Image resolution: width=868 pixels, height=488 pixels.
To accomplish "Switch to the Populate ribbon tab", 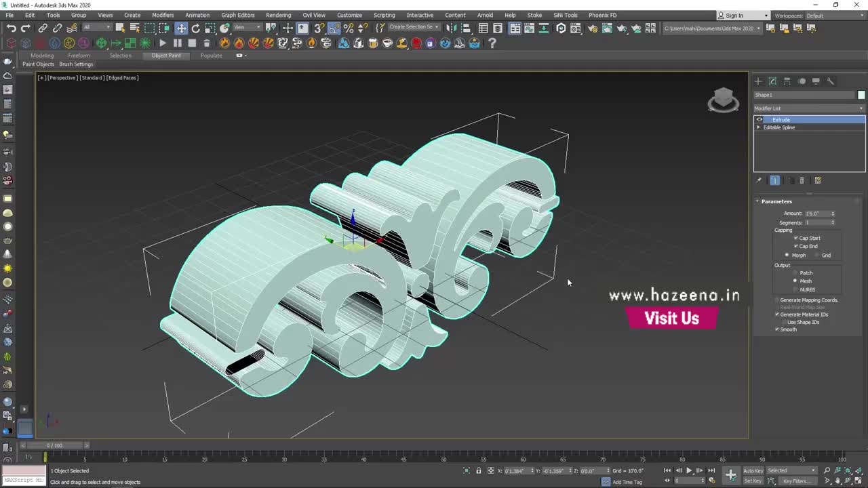I will 211,56.
